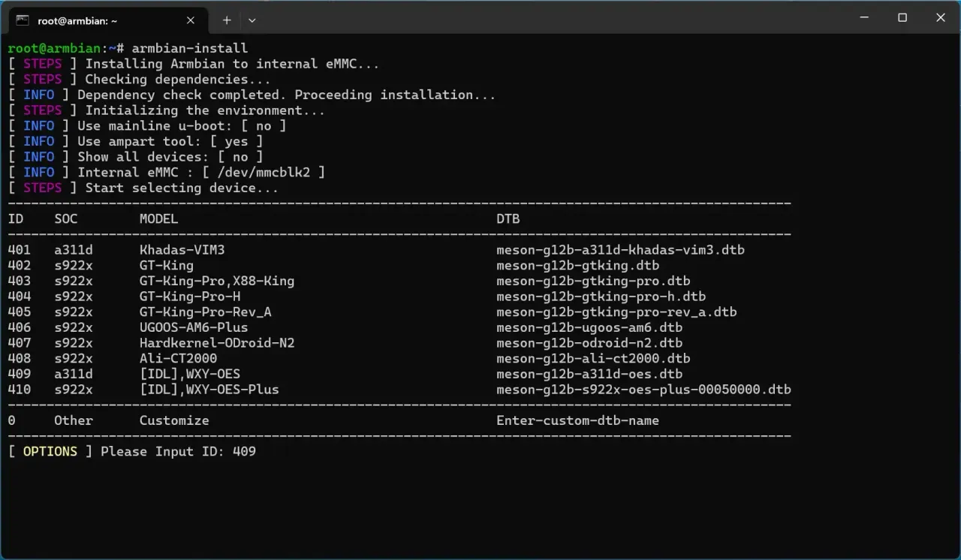
Task: Click meson-g12b-a311d-oes.dtb filename
Action: [589, 374]
